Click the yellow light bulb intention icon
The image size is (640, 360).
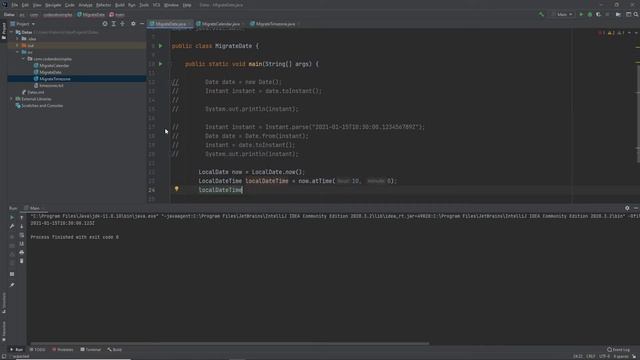(x=176, y=189)
